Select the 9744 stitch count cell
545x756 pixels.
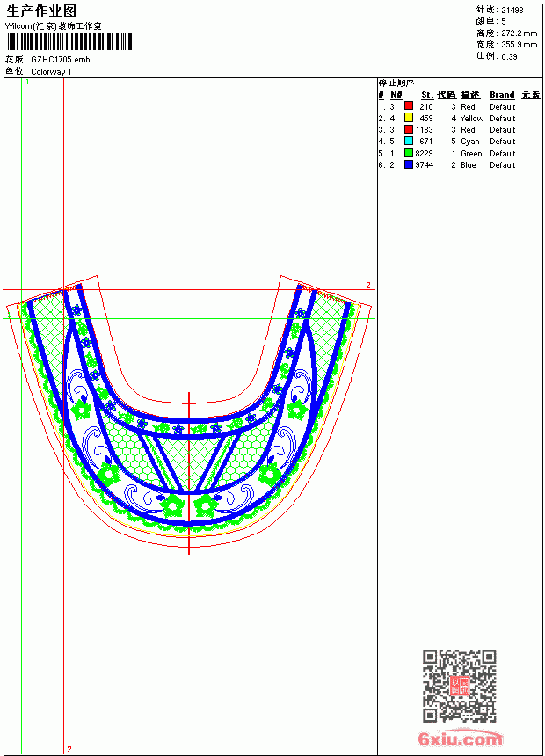pos(424,165)
